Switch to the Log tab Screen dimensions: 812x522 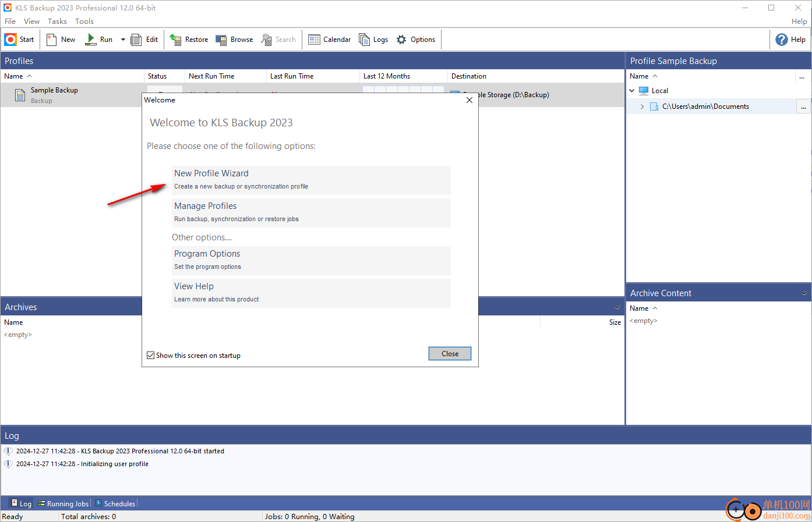21,503
